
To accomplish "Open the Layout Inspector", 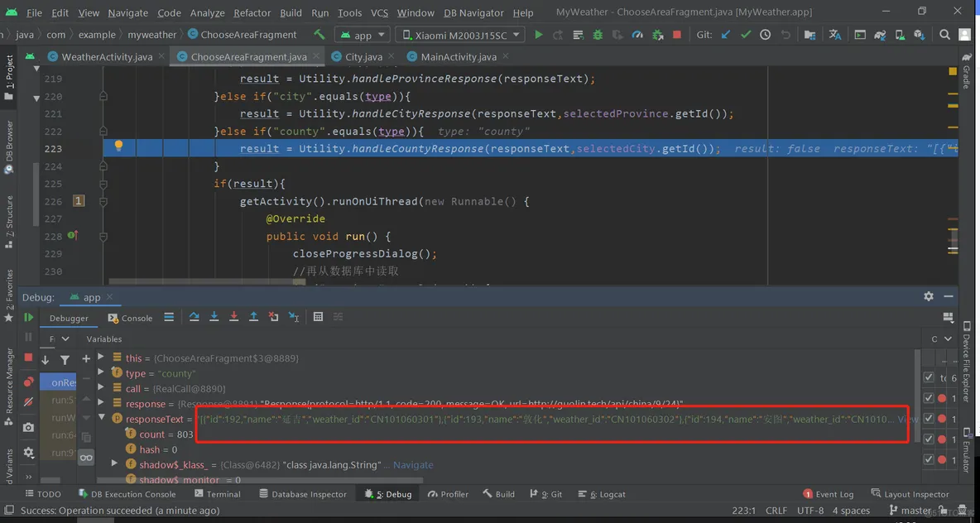I will tap(910, 494).
